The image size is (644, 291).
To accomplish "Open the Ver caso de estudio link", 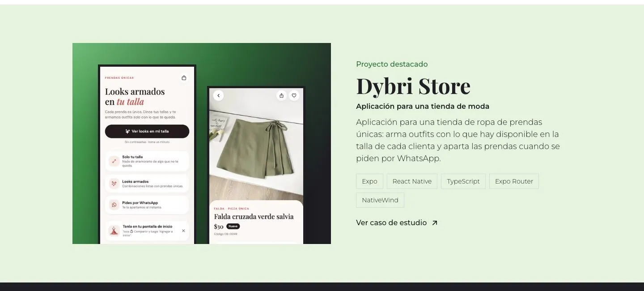I will [397, 223].
